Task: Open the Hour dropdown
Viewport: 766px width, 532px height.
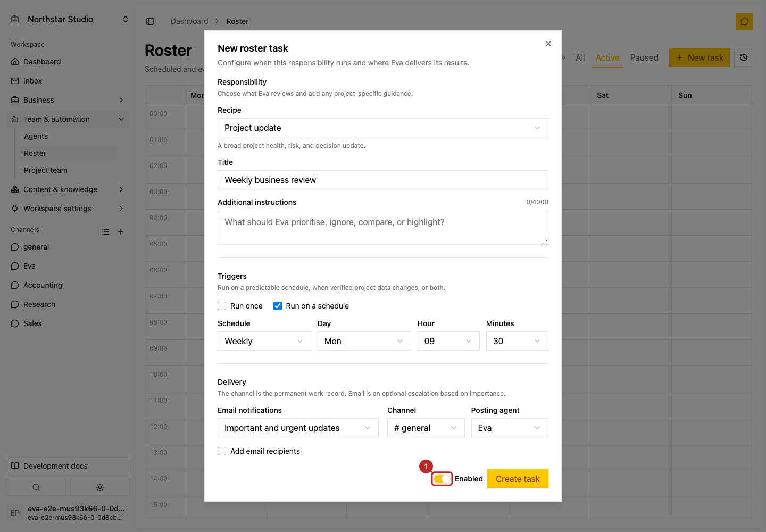Action: click(448, 341)
